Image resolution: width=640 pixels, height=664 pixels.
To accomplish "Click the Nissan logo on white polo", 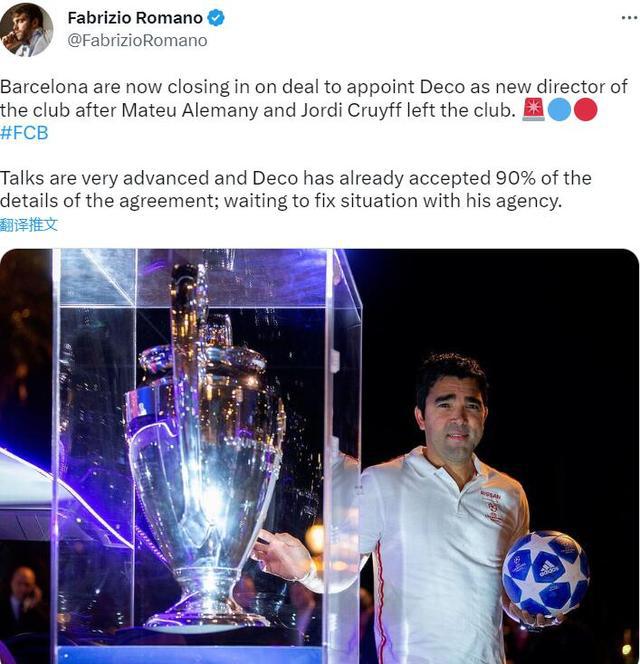I will [491, 495].
